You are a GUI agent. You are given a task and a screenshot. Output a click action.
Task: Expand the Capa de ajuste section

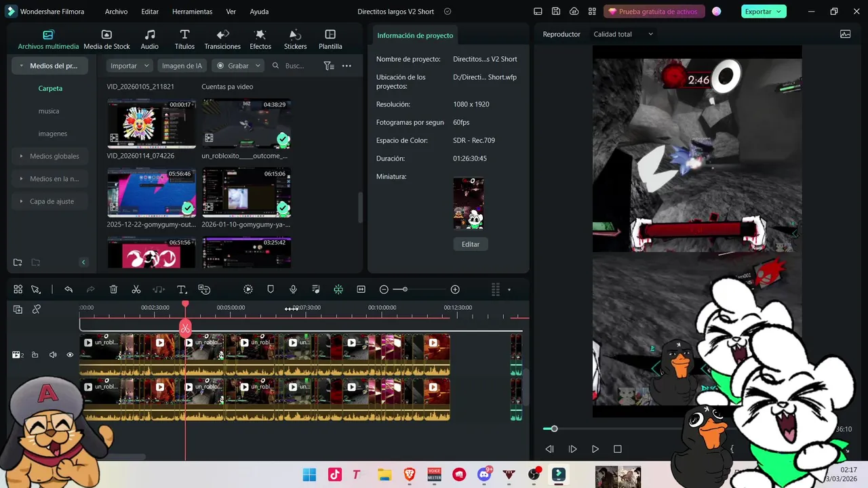(x=22, y=201)
